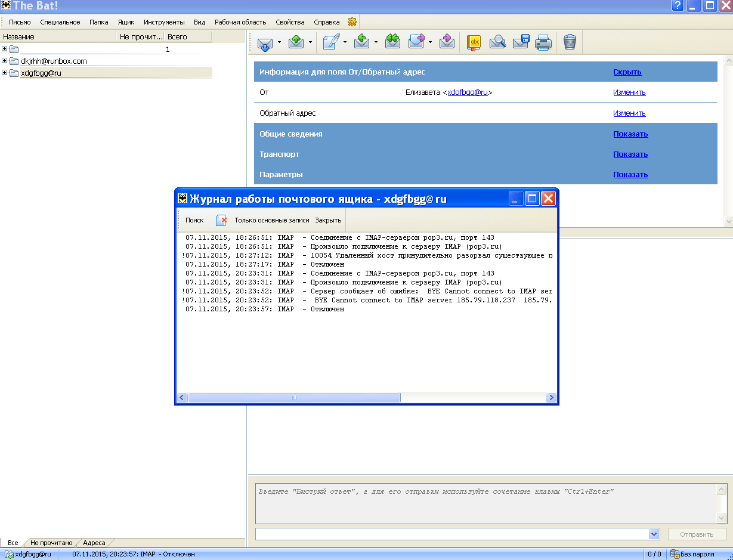Screen dimensions: 733x560
Task: Open the Ящик menu
Action: 126,22
